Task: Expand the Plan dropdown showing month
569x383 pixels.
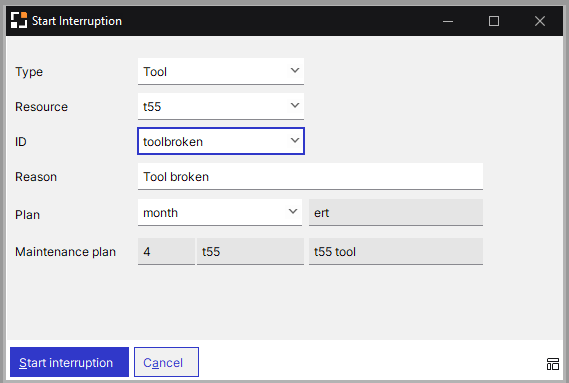Action: pyautogui.click(x=220, y=212)
